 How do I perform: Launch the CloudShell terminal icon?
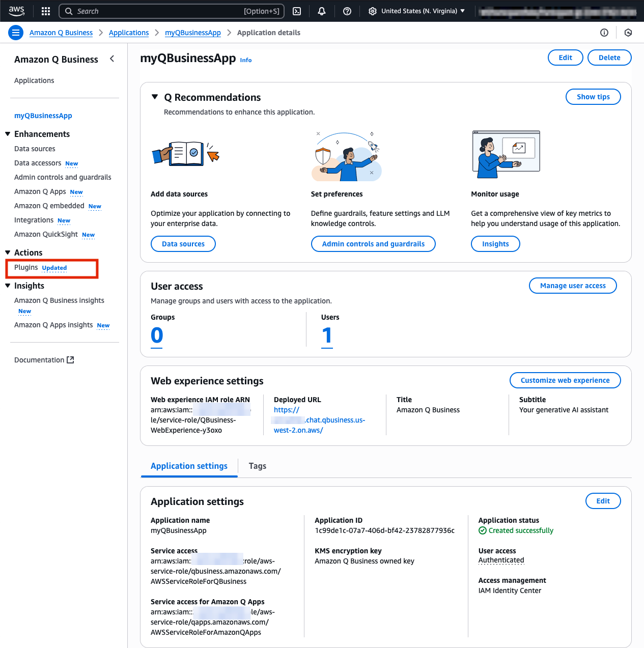click(x=297, y=11)
